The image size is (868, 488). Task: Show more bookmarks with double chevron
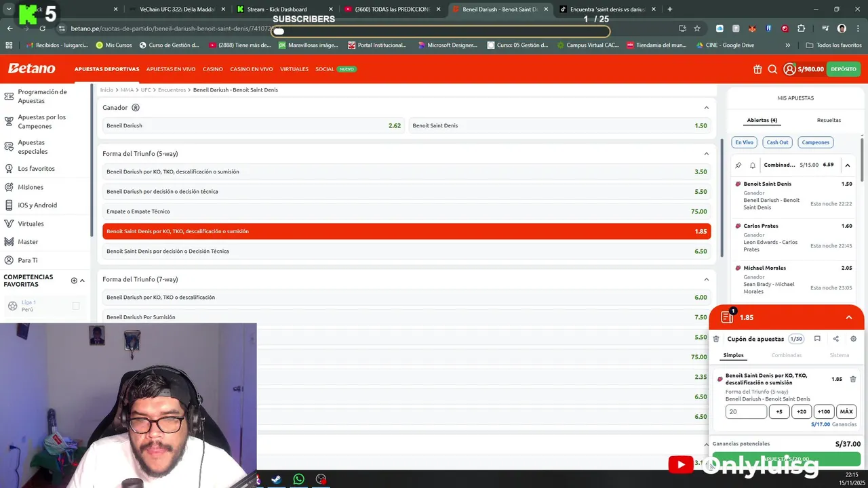coord(787,45)
